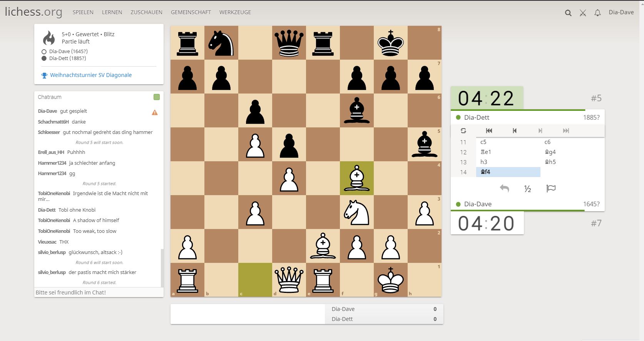Propose a takeback with the arrow icon
Image resolution: width=644 pixels, height=341 pixels.
pos(504,189)
